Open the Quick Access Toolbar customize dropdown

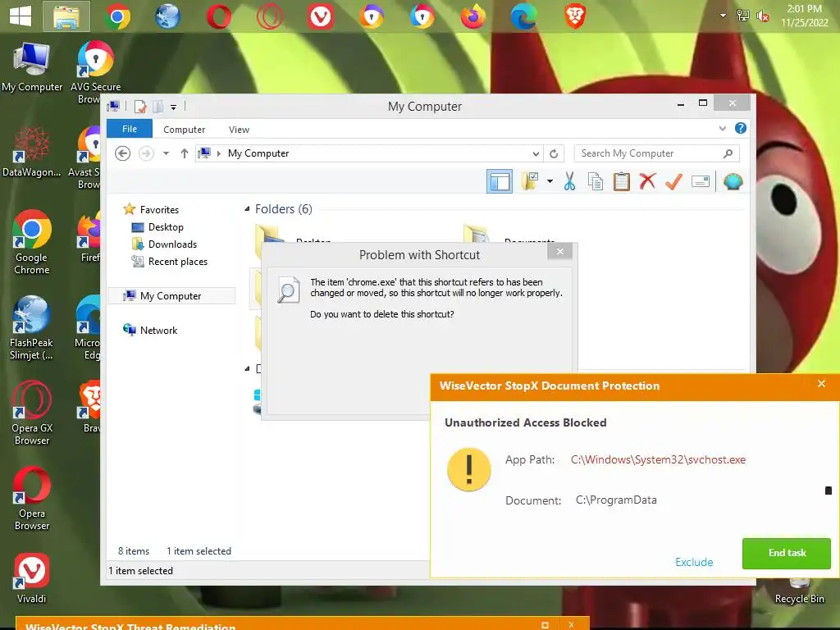(x=174, y=107)
